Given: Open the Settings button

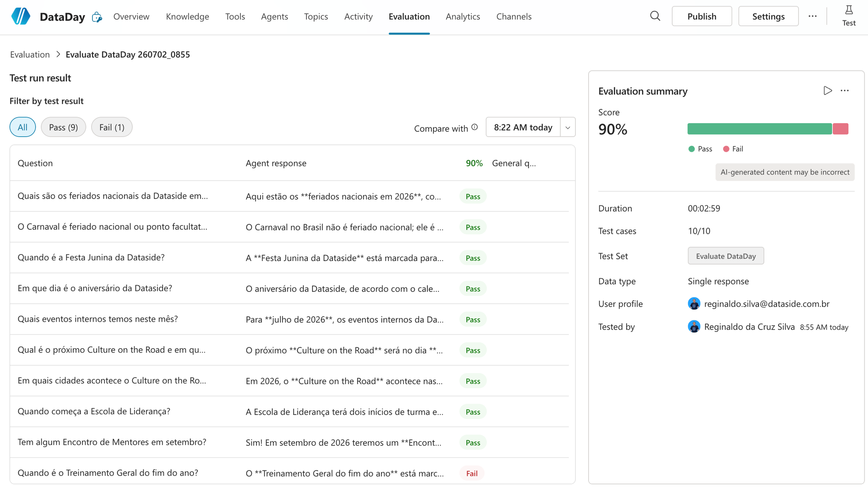Looking at the screenshot, I should point(768,16).
